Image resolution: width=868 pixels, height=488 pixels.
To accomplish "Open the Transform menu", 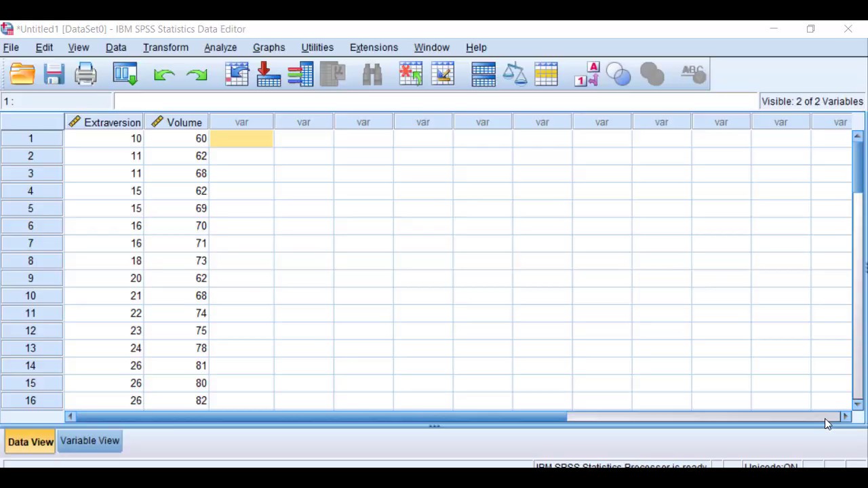I will 165,47.
